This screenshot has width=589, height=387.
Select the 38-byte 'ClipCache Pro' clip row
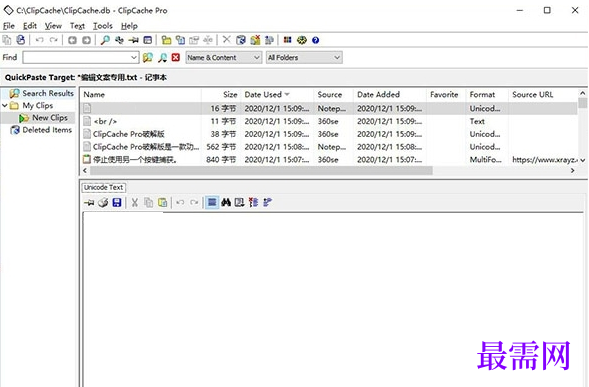coord(329,134)
